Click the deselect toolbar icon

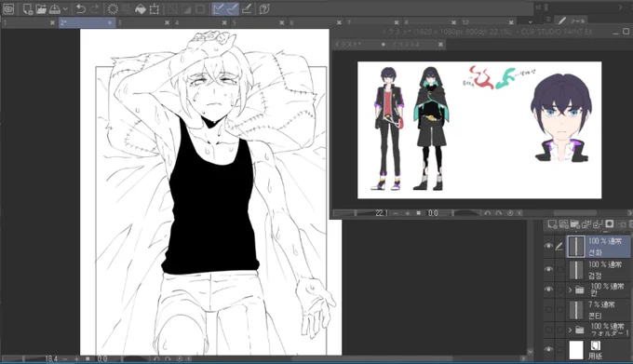tap(172, 9)
